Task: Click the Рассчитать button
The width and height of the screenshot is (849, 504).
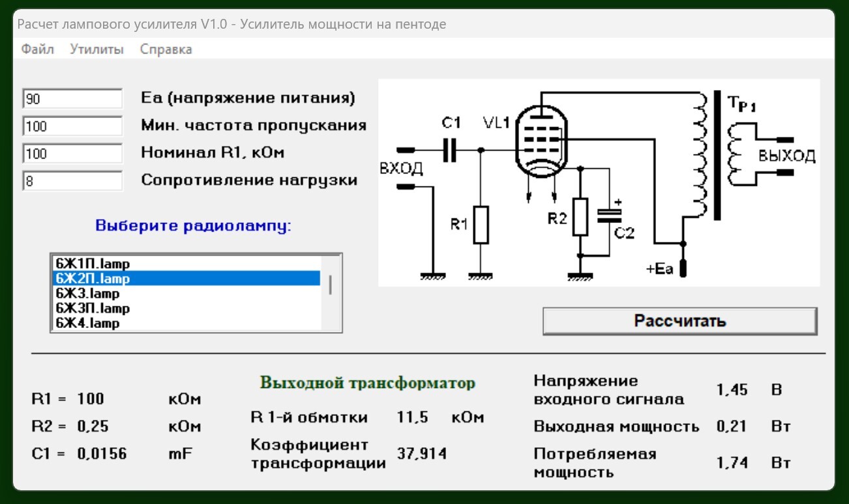Action: click(x=679, y=321)
